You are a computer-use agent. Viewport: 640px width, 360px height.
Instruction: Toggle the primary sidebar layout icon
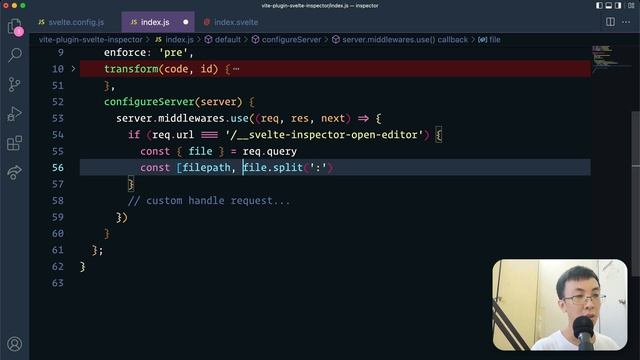[599, 6]
